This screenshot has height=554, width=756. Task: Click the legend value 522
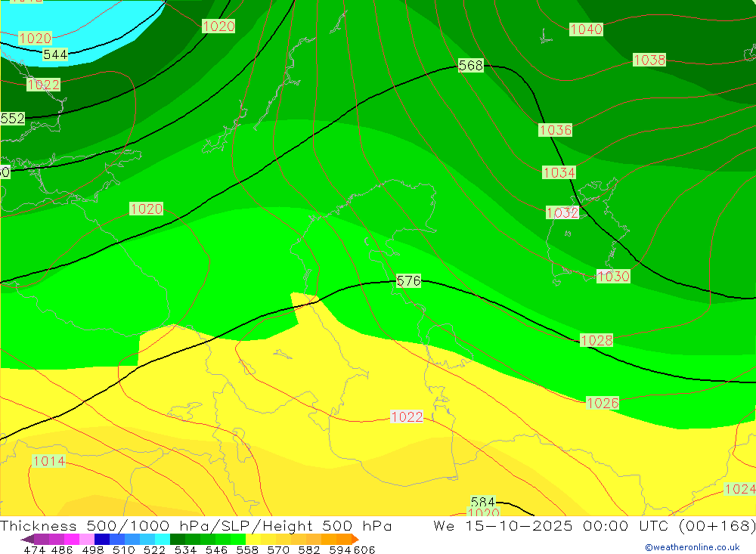pos(154,549)
